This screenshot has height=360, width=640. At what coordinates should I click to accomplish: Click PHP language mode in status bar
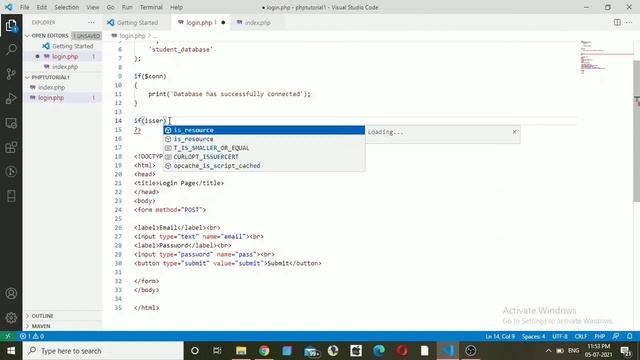600,336
